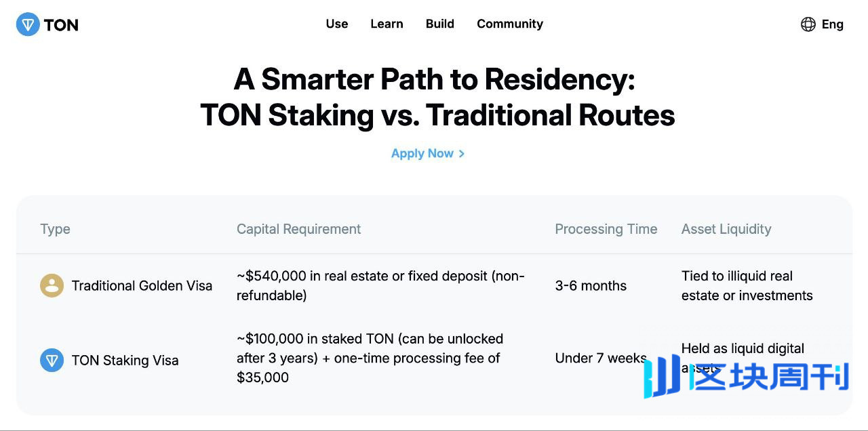Select the Type column header
Screen dimensions: 868x431
point(55,229)
